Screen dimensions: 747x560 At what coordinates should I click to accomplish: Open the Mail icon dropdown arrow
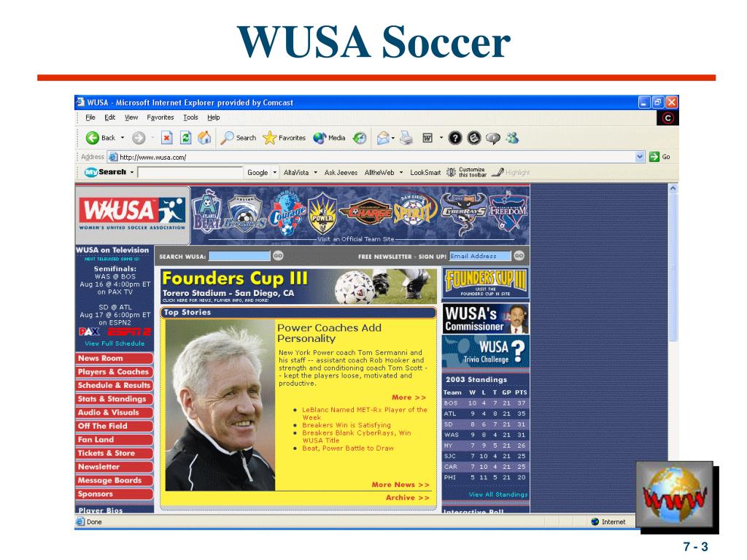(x=393, y=138)
